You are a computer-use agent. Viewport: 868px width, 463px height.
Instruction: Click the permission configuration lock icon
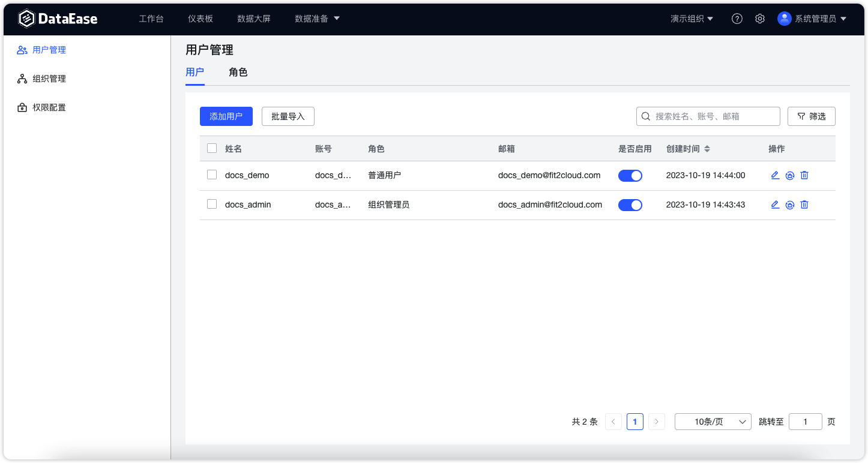22,107
